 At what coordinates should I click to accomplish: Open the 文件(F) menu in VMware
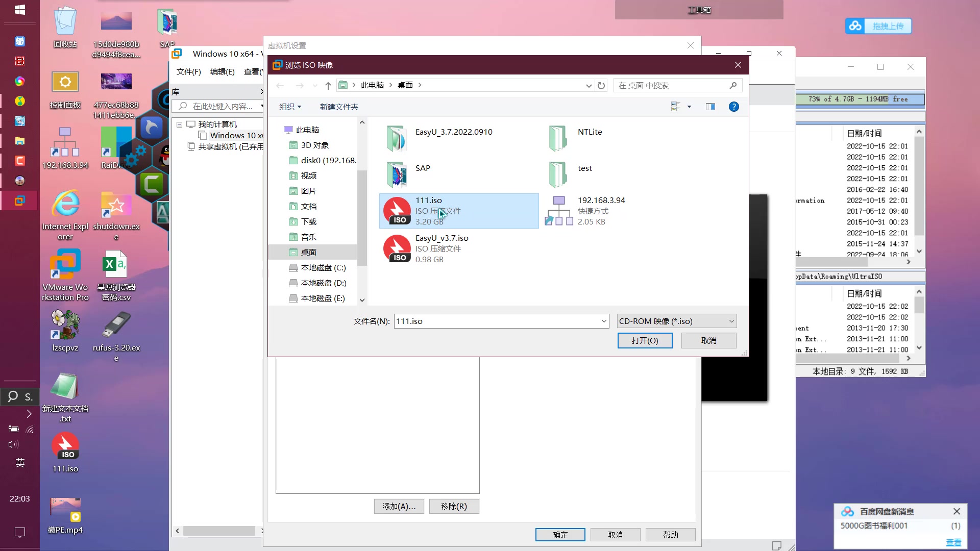[x=189, y=72]
